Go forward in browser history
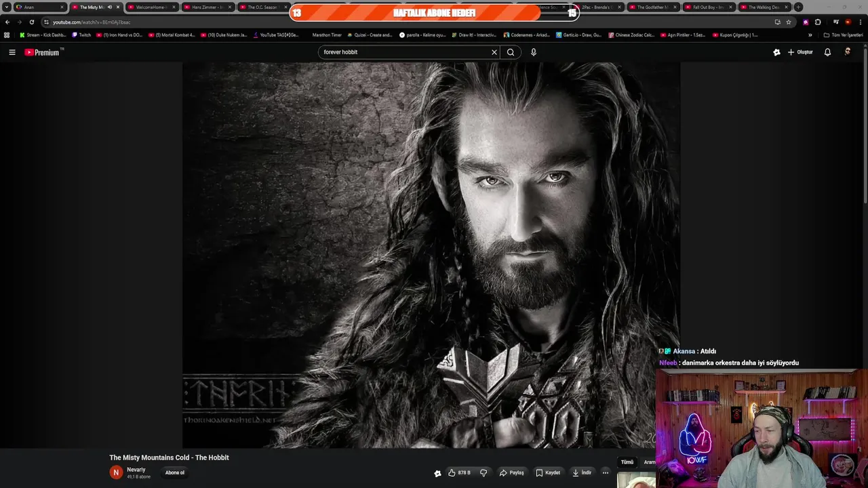The width and height of the screenshot is (868, 488). 19,22
